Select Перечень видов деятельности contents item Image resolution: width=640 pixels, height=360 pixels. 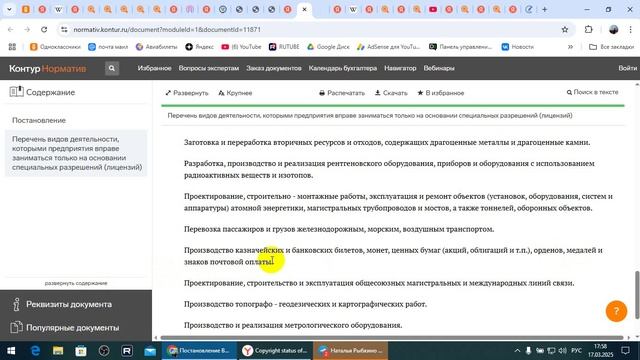tap(76, 153)
